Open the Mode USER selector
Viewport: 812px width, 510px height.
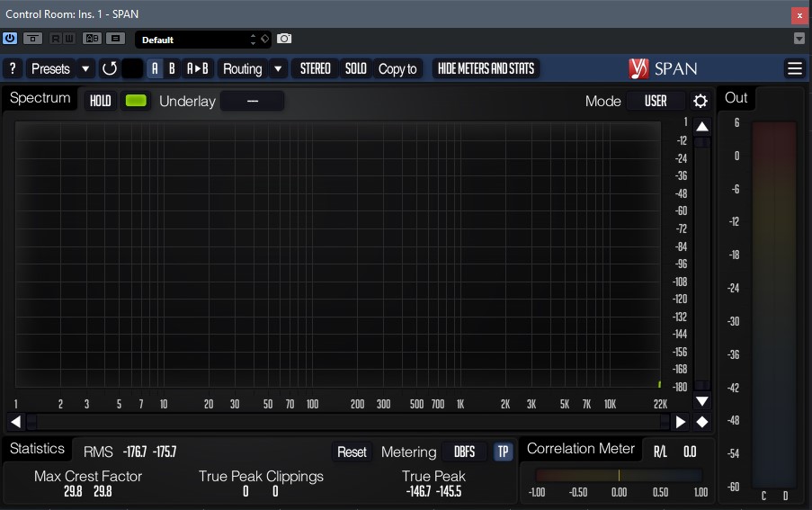[656, 101]
